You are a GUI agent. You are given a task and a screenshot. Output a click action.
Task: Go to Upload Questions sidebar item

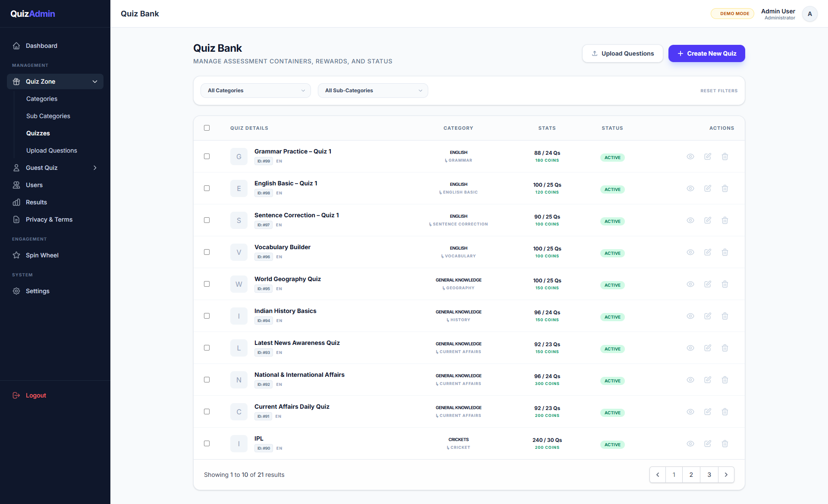click(x=52, y=150)
